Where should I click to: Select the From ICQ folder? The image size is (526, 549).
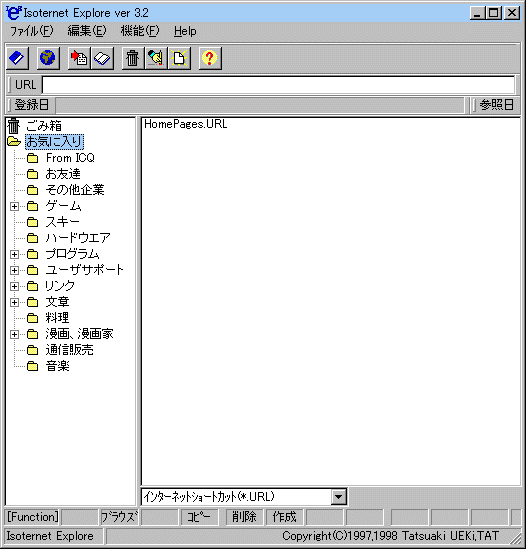click(70, 158)
